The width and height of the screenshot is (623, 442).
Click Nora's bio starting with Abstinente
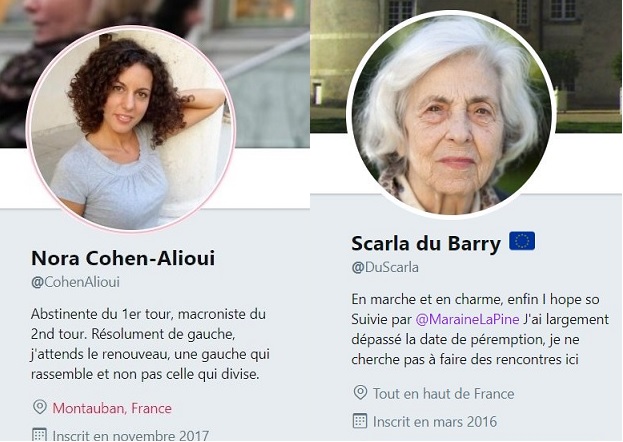(x=150, y=344)
